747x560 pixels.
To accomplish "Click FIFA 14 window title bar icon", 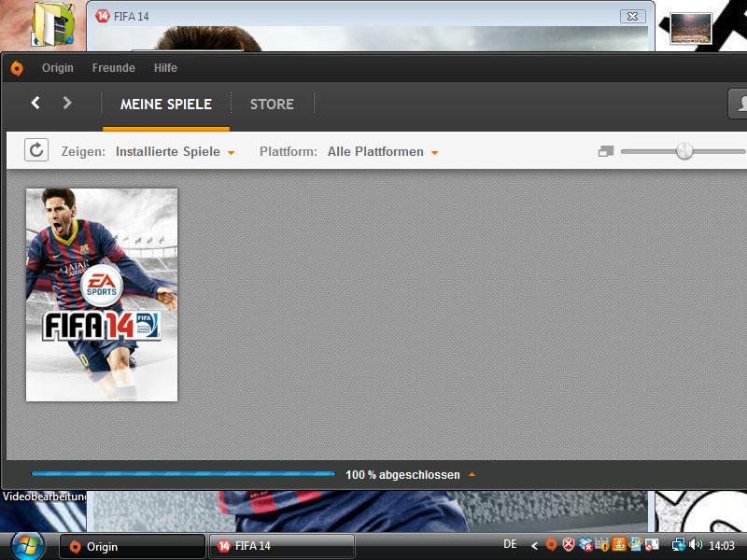I will 102,16.
